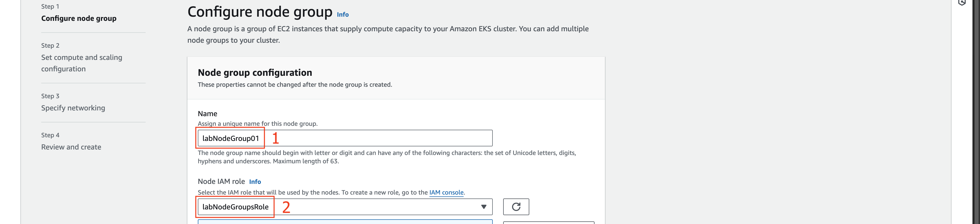Viewport: 980px width, 224px height.
Task: Click the red annotation number 2
Action: pos(286,207)
